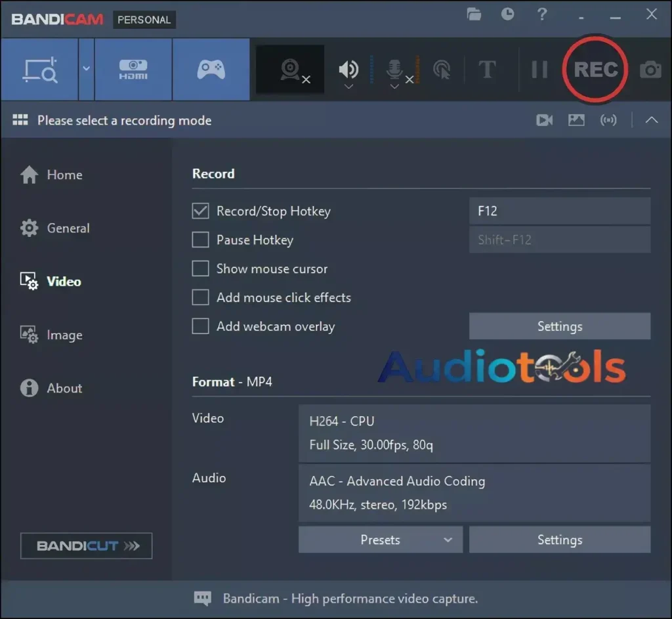Enable Add webcam overlay

click(x=201, y=326)
